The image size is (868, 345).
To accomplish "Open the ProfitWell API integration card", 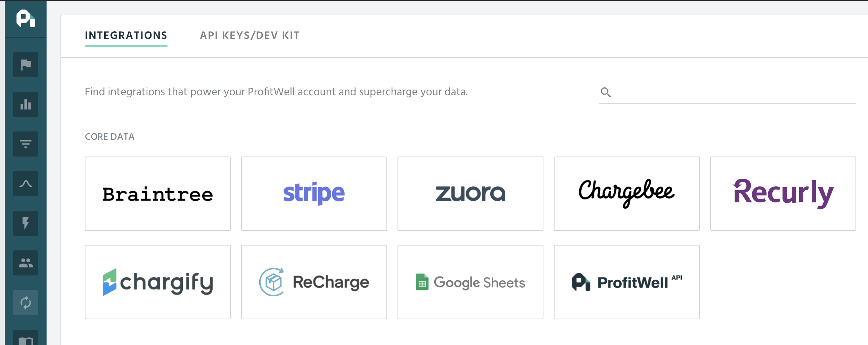I will point(627,282).
